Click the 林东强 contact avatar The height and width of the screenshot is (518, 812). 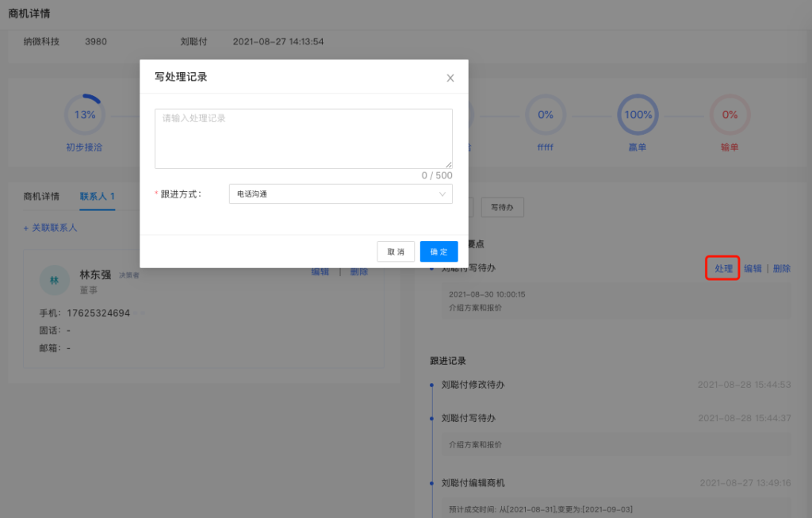click(x=55, y=280)
